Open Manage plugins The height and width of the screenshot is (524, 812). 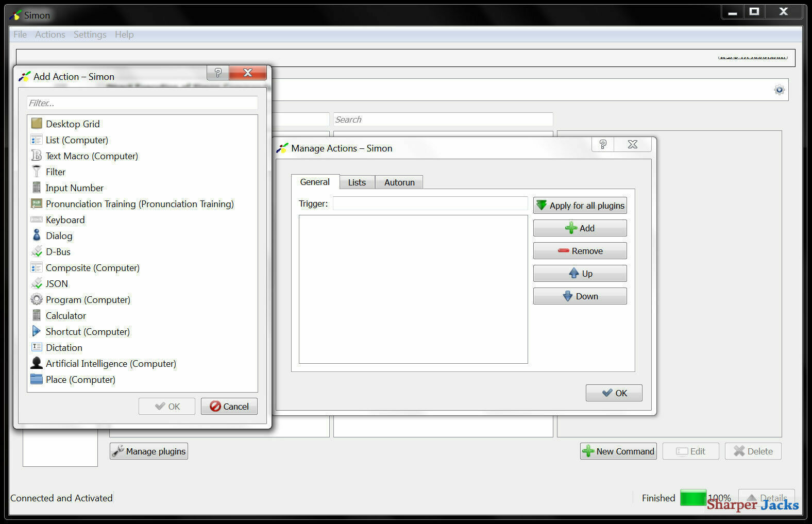click(x=149, y=451)
